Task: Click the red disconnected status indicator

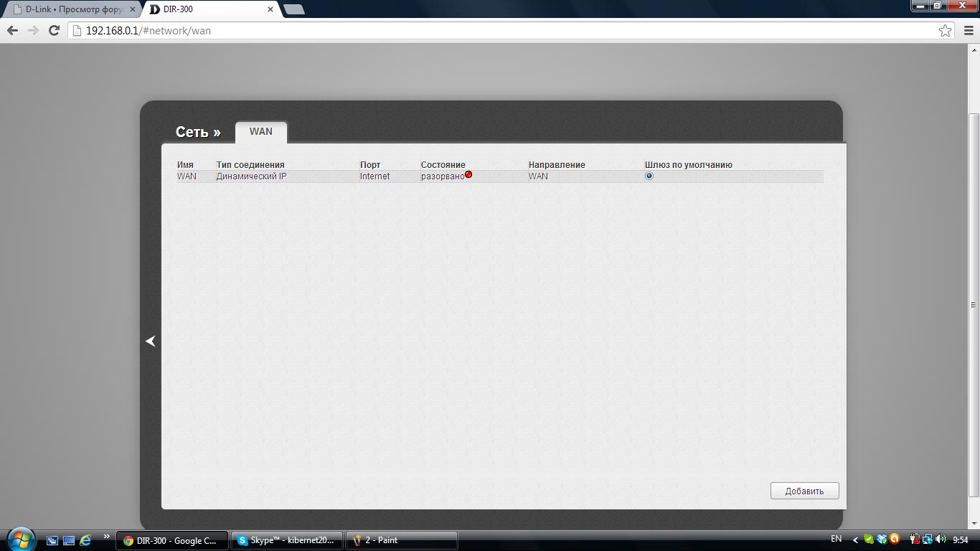Action: tap(468, 174)
